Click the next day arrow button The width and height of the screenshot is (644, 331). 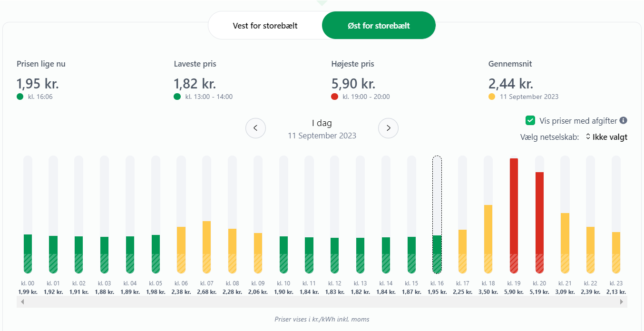coord(388,128)
